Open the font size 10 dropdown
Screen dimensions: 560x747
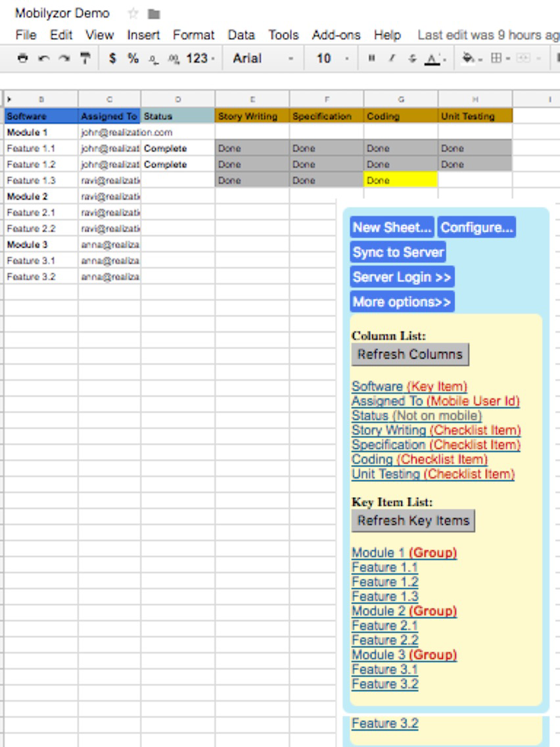332,58
